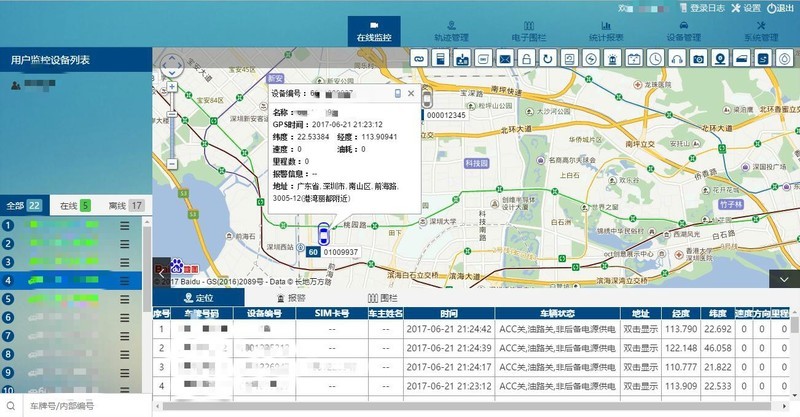Click the headphones listen toolbar icon
This screenshot has width=800, height=417.
[x=677, y=59]
